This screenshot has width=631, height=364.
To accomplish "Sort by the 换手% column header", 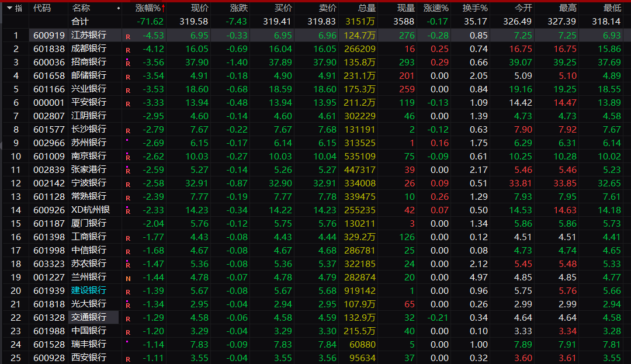I will [x=475, y=8].
